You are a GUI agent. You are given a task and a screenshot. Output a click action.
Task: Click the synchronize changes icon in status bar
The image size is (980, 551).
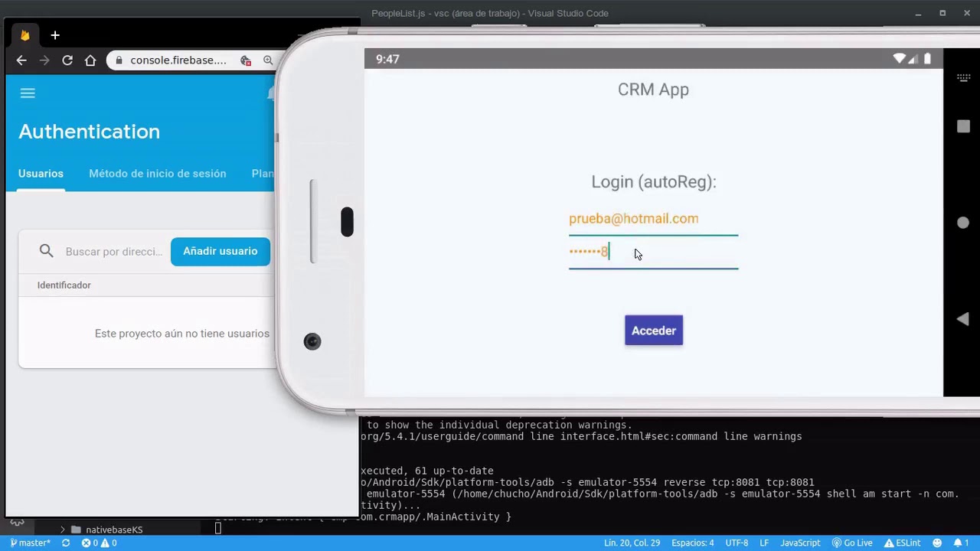[x=66, y=543]
